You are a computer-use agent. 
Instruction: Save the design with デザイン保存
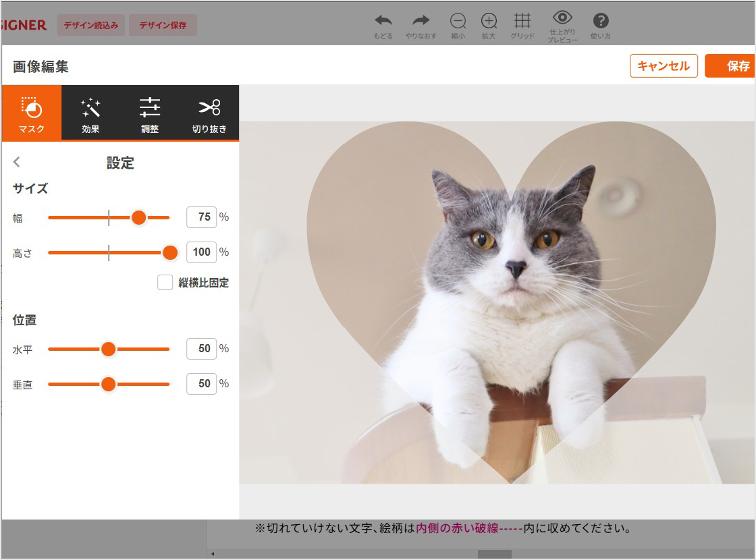(x=163, y=24)
